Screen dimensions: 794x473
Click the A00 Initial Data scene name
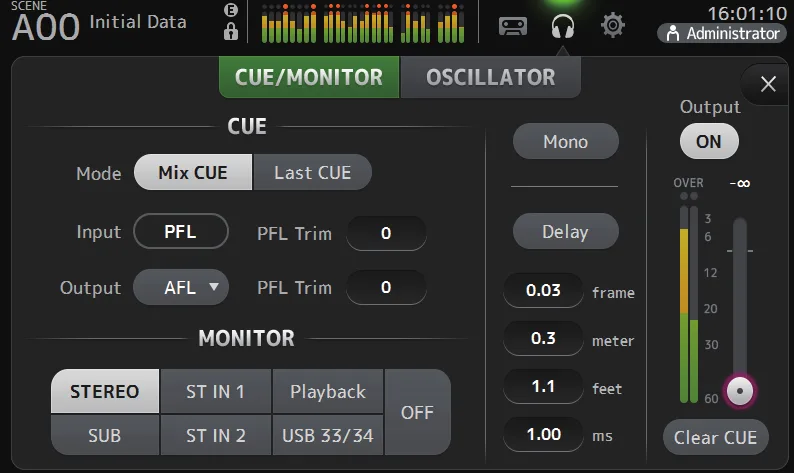click(x=99, y=24)
